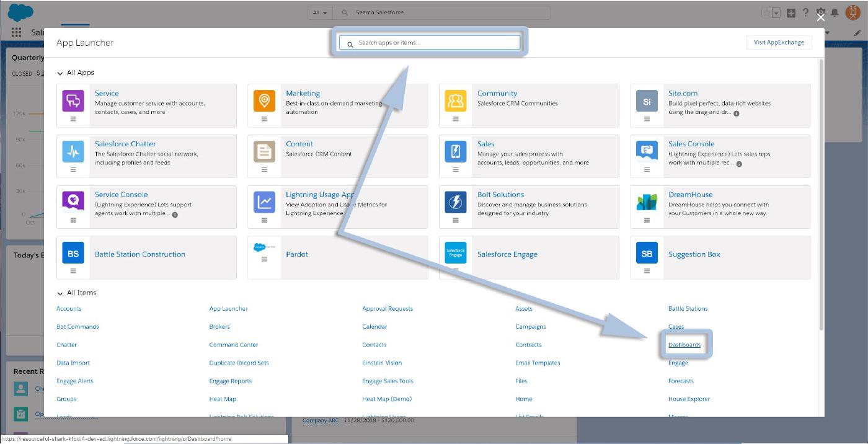868x444 pixels.
Task: Click the Suggestion Box SB icon
Action: click(647, 254)
